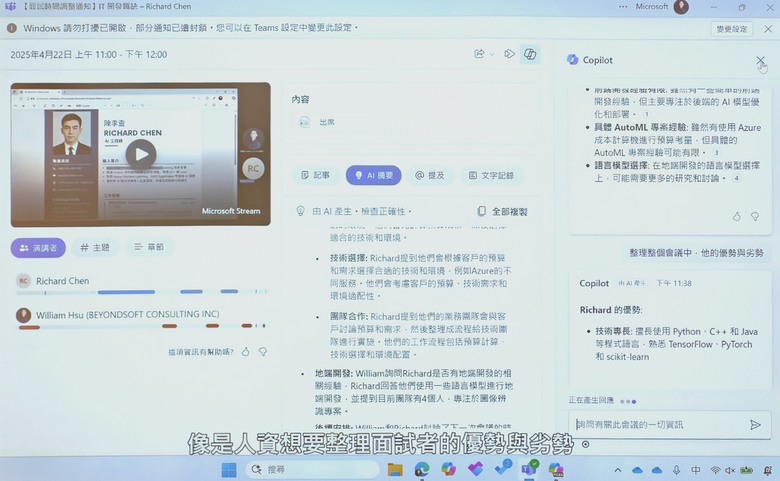
Task: Open citation 1 in Copilot response
Action: click(x=647, y=114)
